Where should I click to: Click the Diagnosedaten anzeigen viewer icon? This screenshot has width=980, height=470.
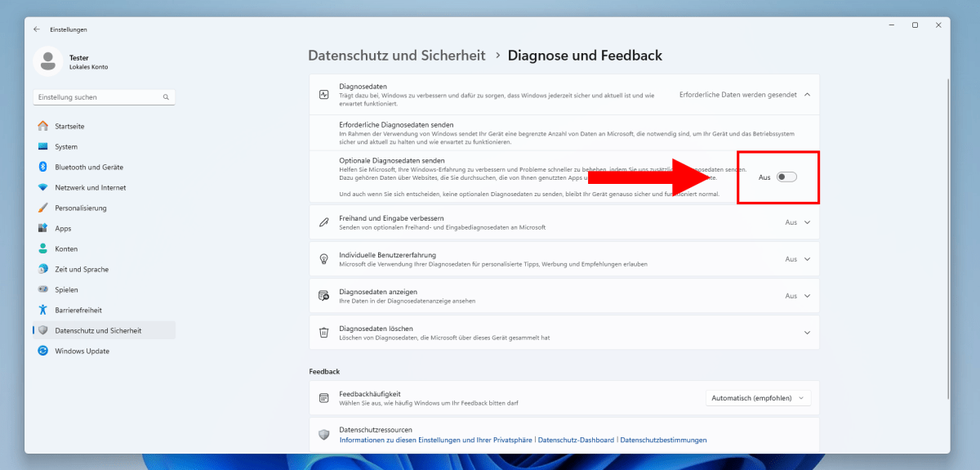pos(324,296)
